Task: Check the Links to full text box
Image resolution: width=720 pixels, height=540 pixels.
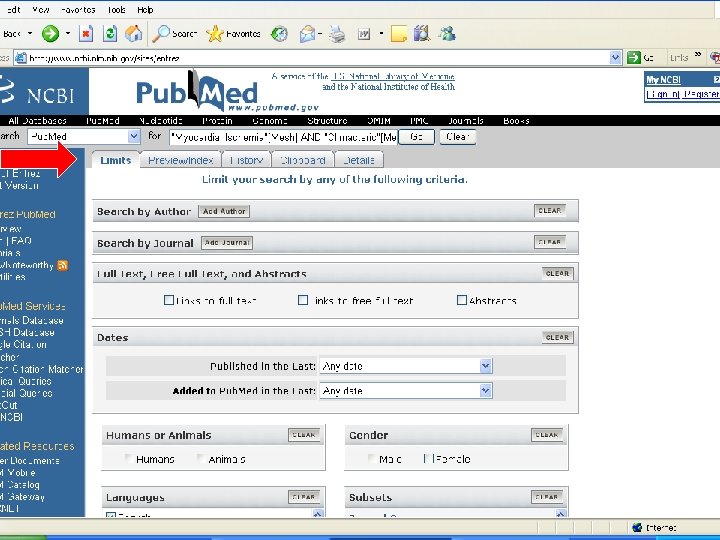Action: click(169, 300)
